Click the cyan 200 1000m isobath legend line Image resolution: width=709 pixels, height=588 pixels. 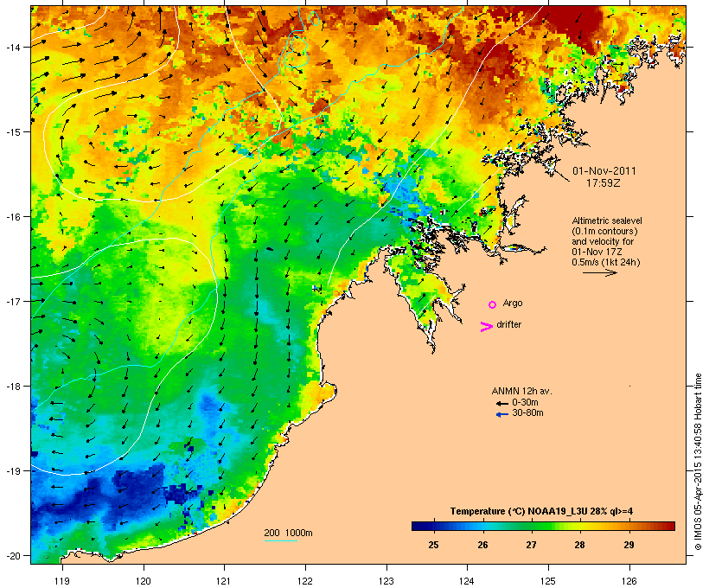[x=281, y=541]
